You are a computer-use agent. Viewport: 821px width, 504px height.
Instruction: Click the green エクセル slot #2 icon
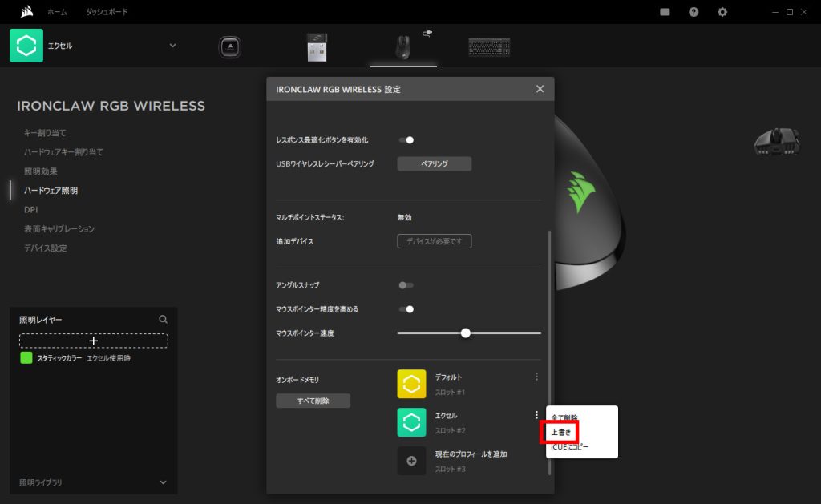(x=411, y=422)
